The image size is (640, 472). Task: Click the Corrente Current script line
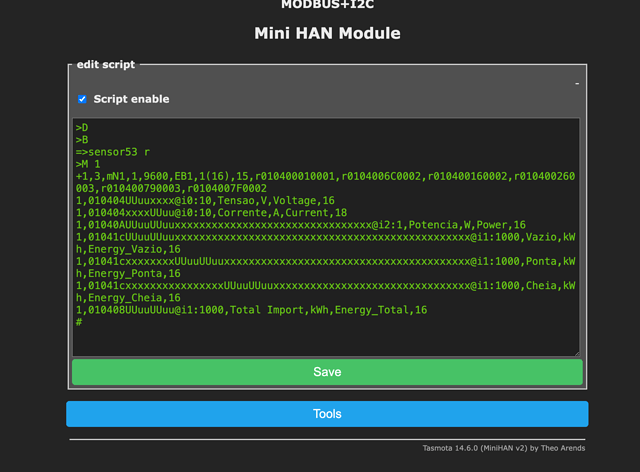click(x=211, y=213)
